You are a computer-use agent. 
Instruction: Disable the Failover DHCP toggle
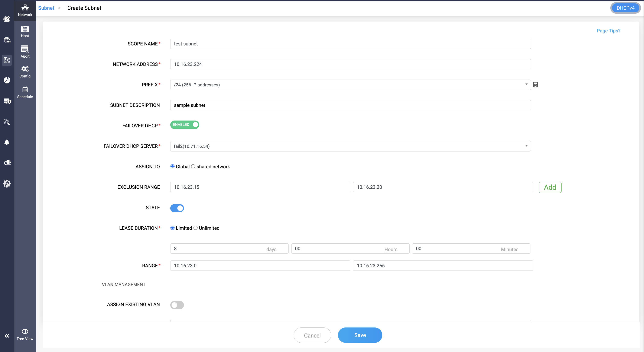[x=185, y=125]
